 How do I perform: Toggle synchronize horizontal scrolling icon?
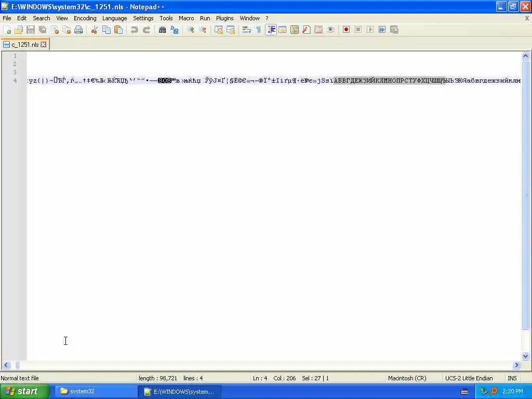230,30
